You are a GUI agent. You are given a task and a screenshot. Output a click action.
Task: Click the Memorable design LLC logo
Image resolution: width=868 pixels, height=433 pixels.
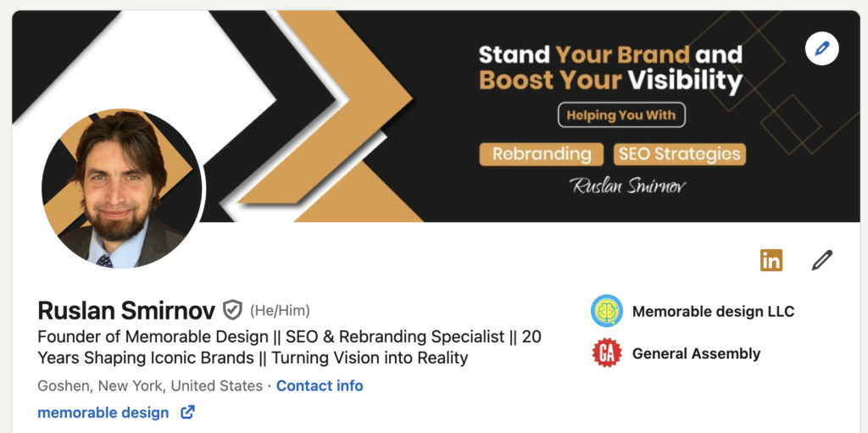(607, 311)
